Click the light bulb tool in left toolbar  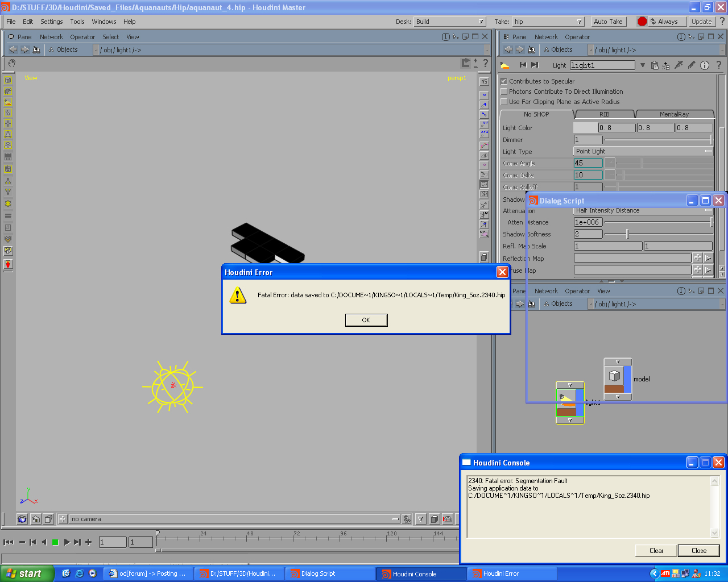point(8,102)
